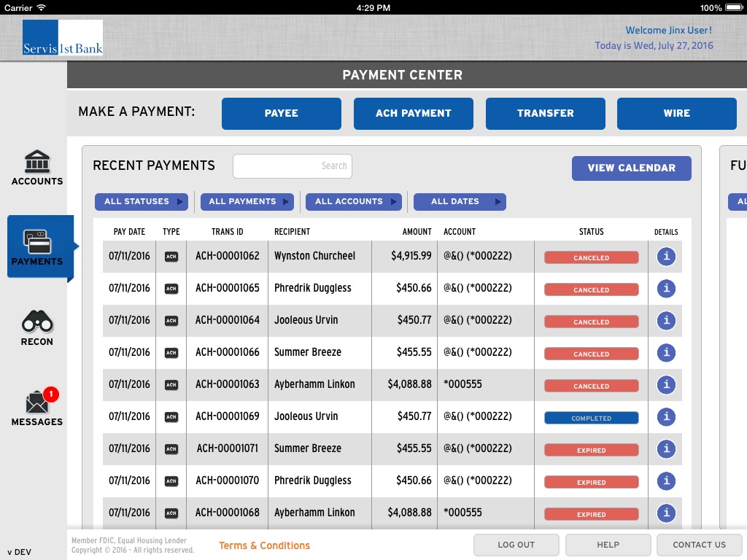Start a Wire payment
Screen dimensions: 747x560
pos(676,113)
